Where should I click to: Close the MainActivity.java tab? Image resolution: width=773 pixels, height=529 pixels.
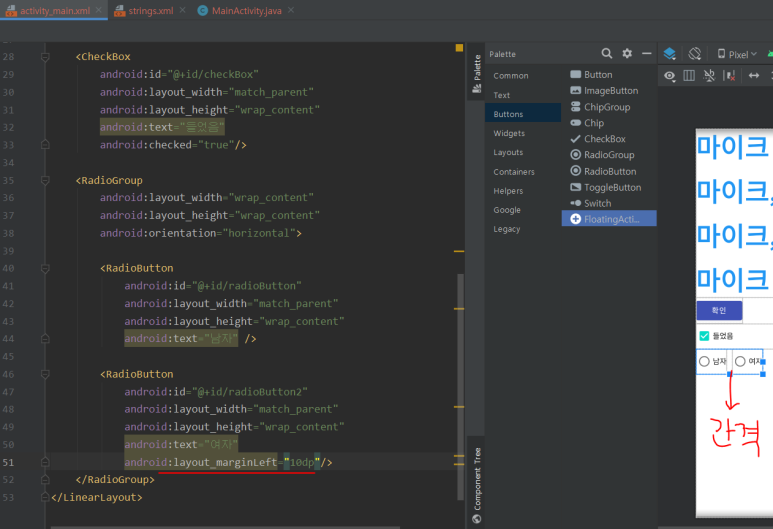pos(291,10)
